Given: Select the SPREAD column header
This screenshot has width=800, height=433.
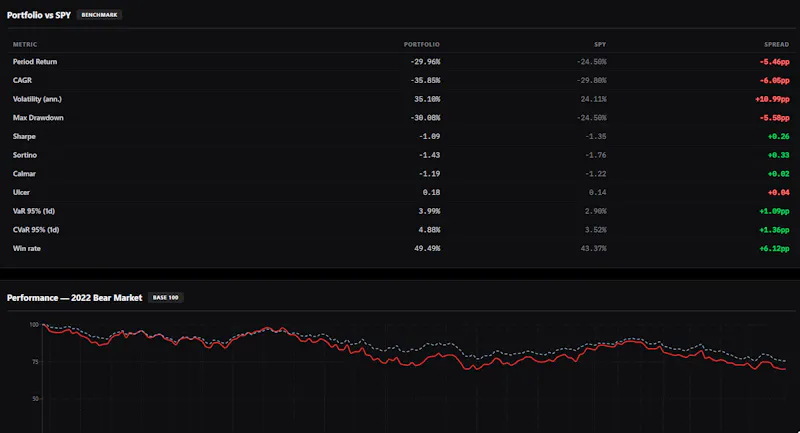Looking at the screenshot, I should (x=777, y=44).
